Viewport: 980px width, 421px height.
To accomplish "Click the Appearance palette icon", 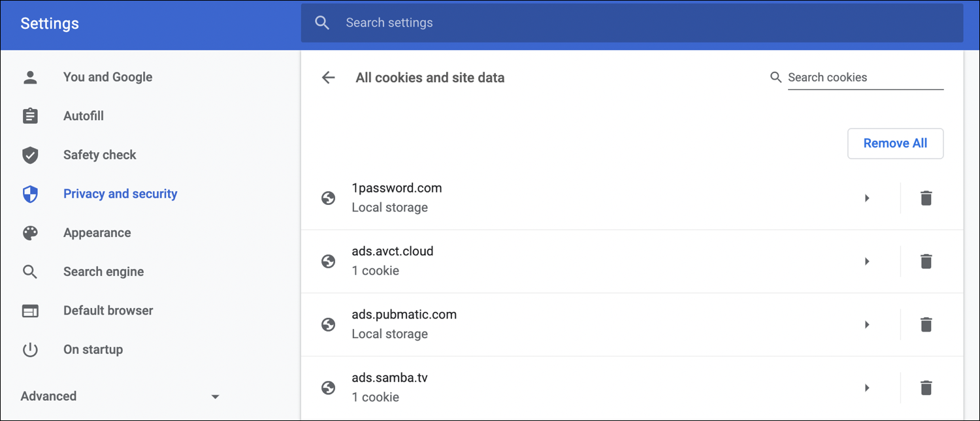I will click(30, 232).
